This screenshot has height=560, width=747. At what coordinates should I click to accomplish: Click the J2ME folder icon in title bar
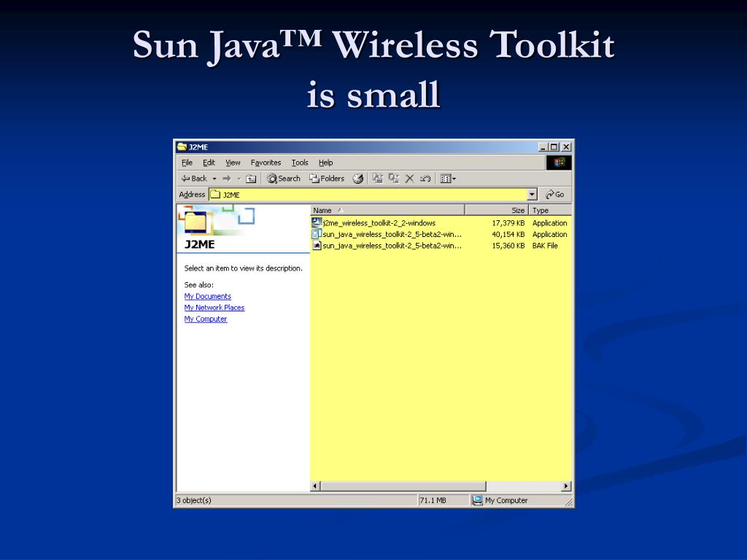point(182,147)
